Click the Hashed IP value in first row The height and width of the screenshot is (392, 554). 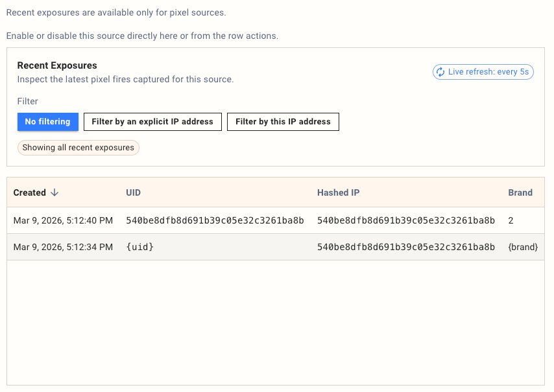[x=406, y=221]
